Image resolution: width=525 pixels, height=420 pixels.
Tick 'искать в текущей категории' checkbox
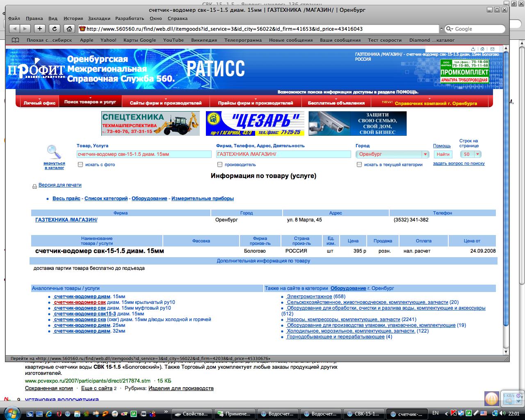pos(359,164)
